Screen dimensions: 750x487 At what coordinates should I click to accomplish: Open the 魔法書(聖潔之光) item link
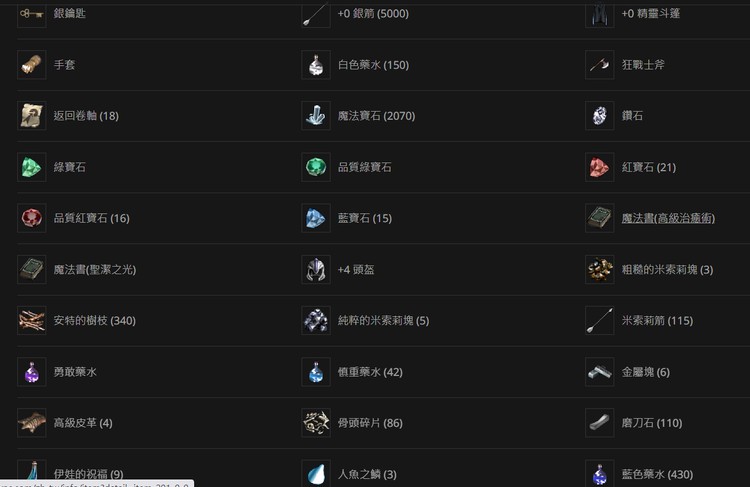click(x=95, y=269)
